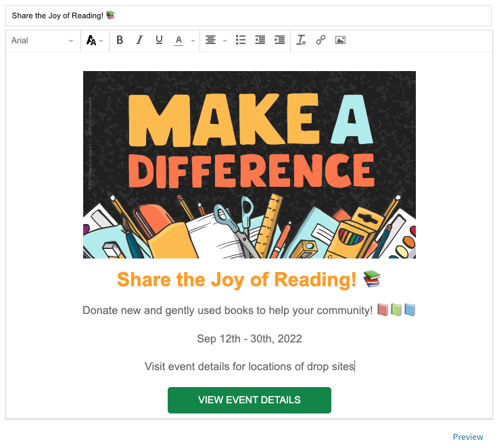This screenshot has height=448, width=497.
Task: Toggle underline formatting
Action: click(x=159, y=41)
